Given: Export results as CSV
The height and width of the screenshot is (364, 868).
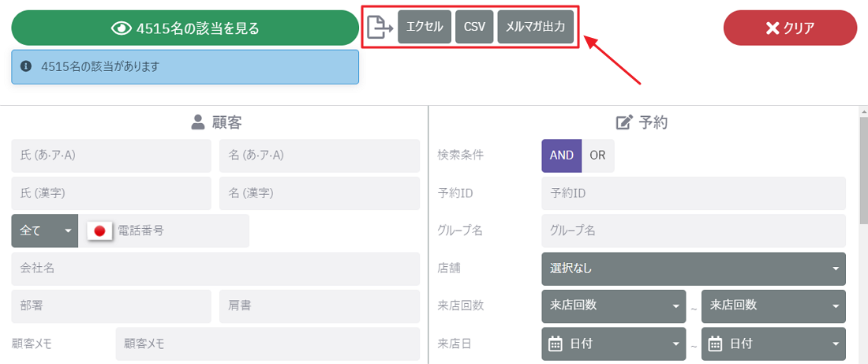Looking at the screenshot, I should 474,27.
